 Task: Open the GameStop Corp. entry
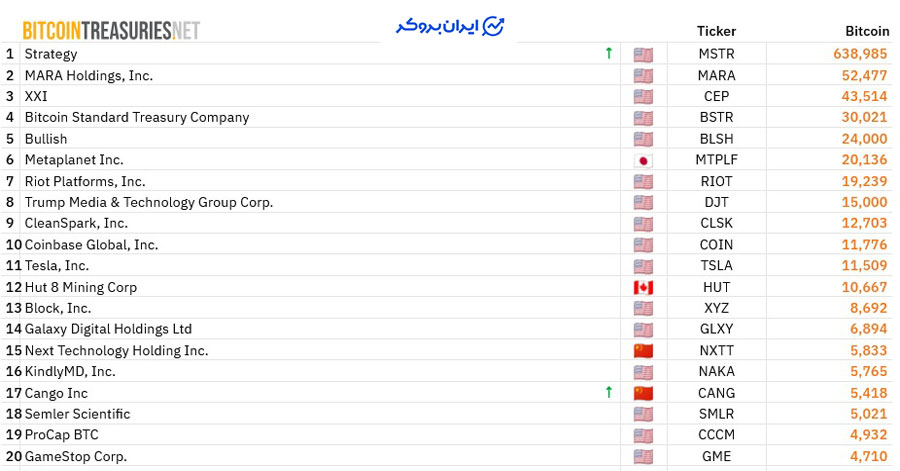tap(76, 456)
